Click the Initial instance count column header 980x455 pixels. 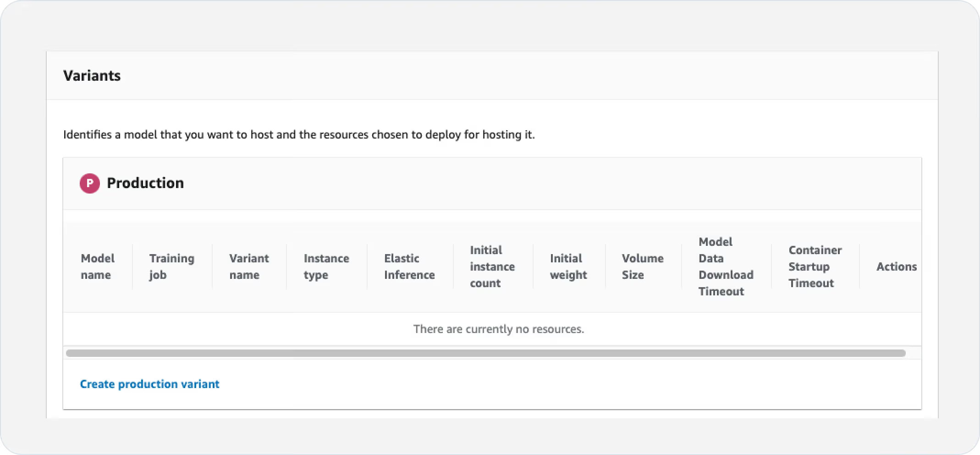click(x=492, y=266)
